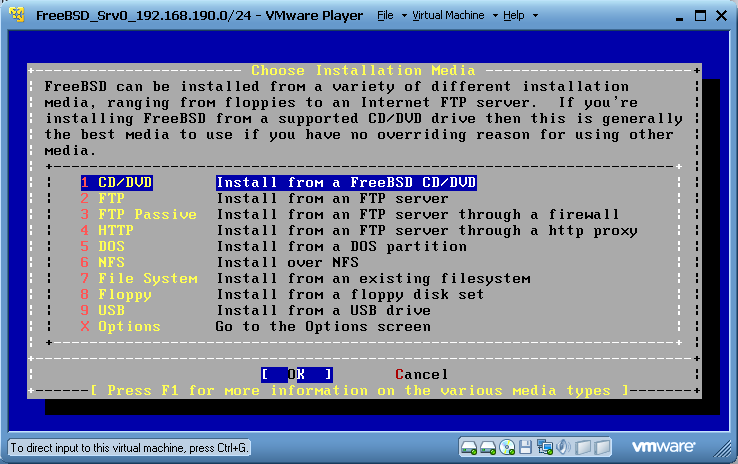Click Cancel in the installation media dialog

(x=421, y=375)
